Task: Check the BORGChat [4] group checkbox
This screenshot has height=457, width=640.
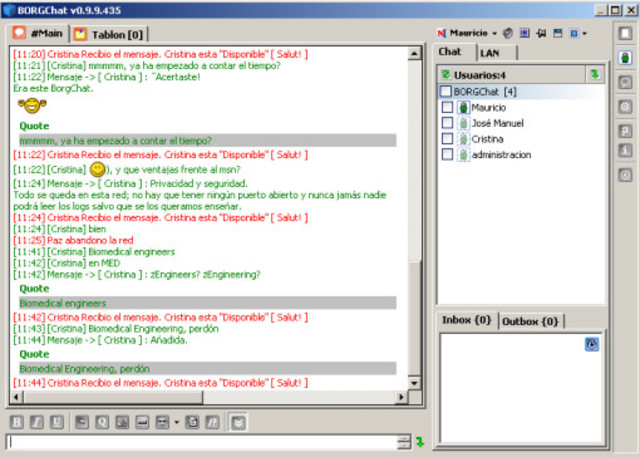Action: coord(445,91)
